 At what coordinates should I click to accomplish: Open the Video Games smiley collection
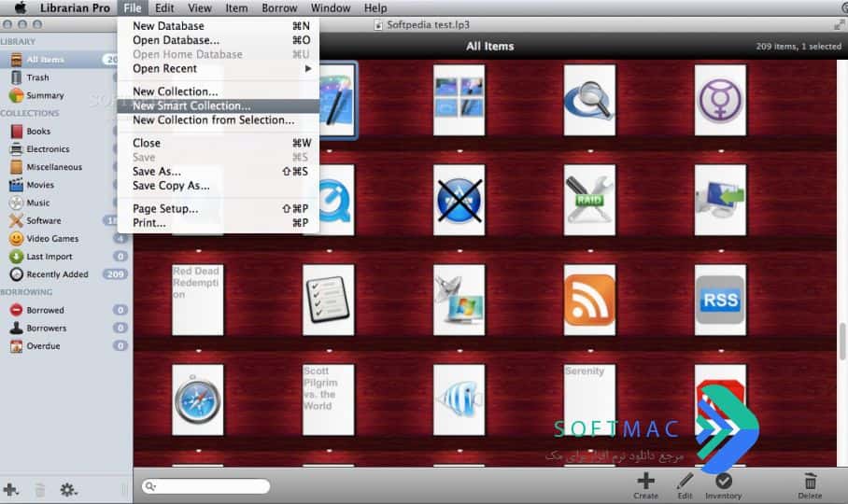(17, 238)
